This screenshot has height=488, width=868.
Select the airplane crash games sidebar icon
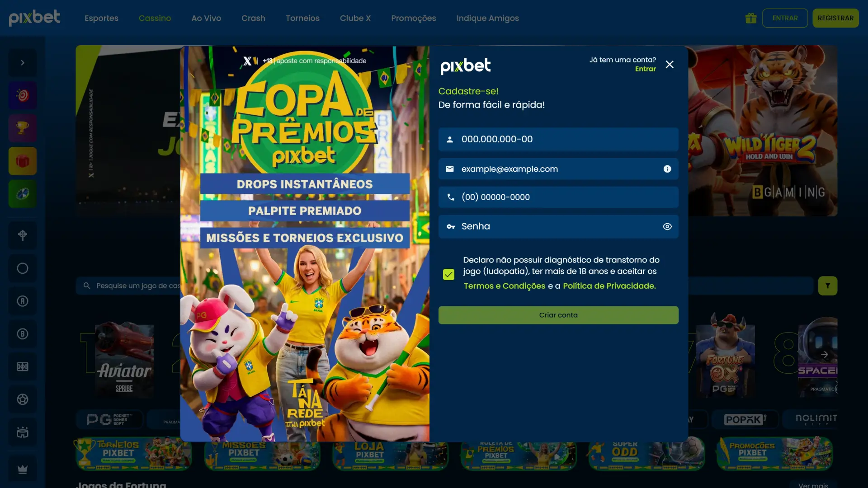tap(23, 235)
